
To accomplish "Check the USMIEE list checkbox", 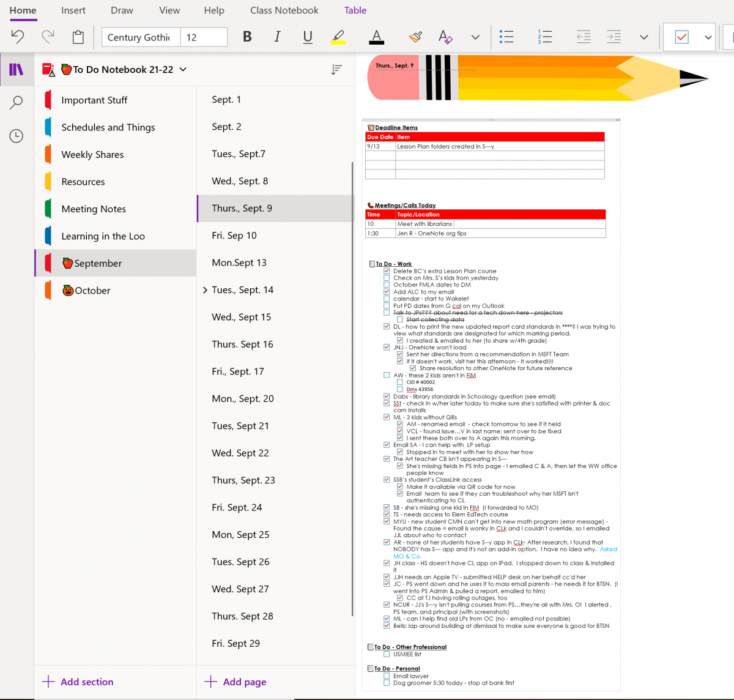I will (x=386, y=653).
